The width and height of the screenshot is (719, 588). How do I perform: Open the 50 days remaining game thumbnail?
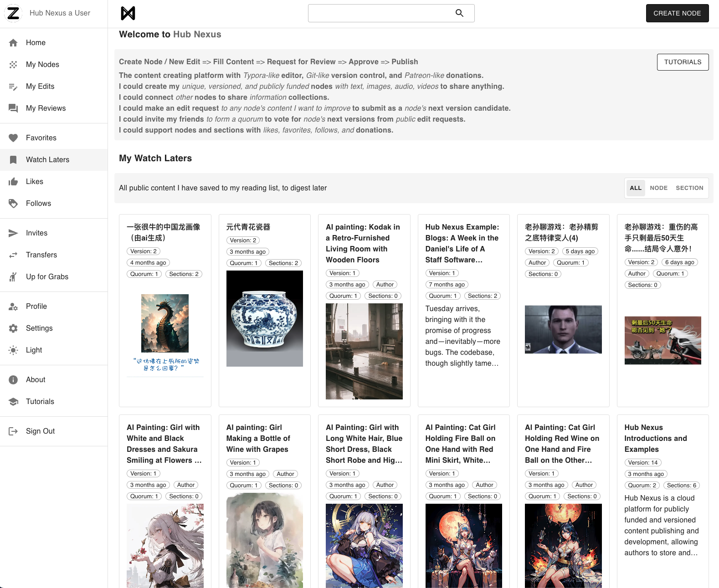pos(663,340)
